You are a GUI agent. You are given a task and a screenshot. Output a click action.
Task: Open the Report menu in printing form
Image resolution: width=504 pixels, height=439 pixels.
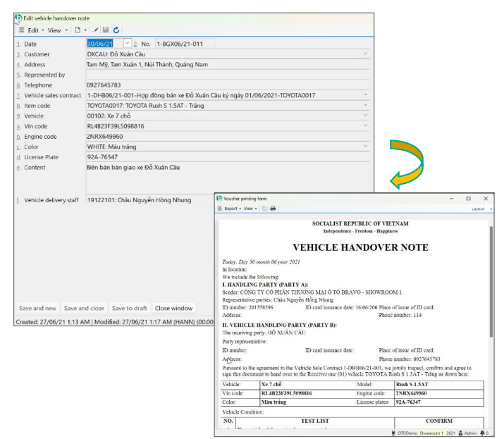click(231, 209)
